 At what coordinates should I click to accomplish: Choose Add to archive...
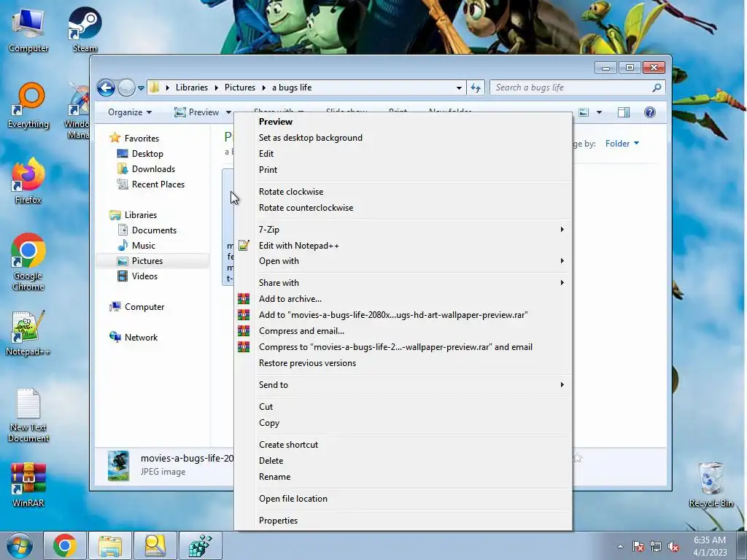tap(403, 299)
